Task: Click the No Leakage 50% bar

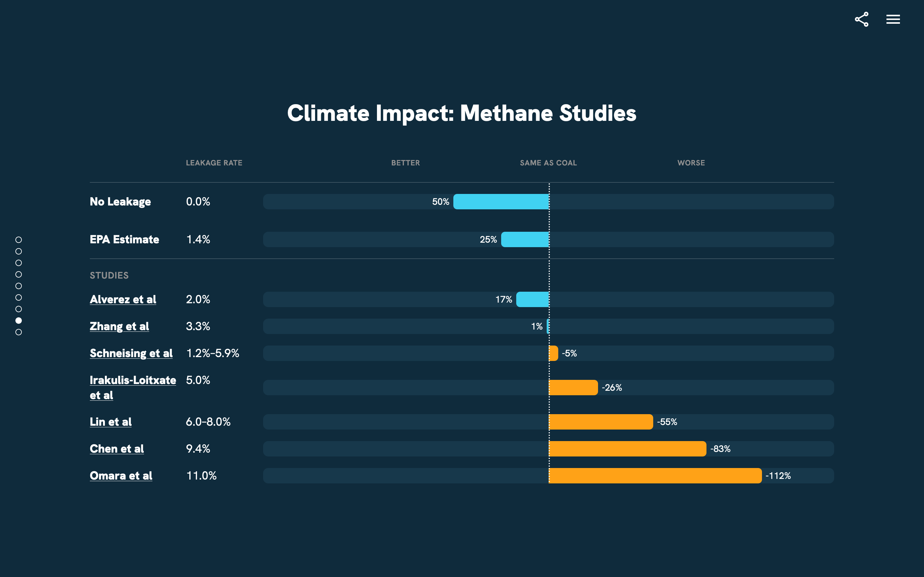Action: pos(501,202)
